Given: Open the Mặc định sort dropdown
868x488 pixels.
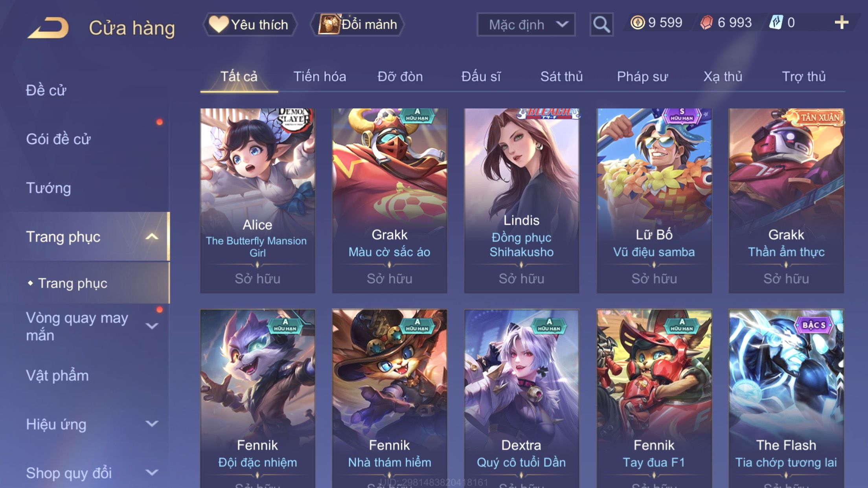Looking at the screenshot, I should [526, 24].
